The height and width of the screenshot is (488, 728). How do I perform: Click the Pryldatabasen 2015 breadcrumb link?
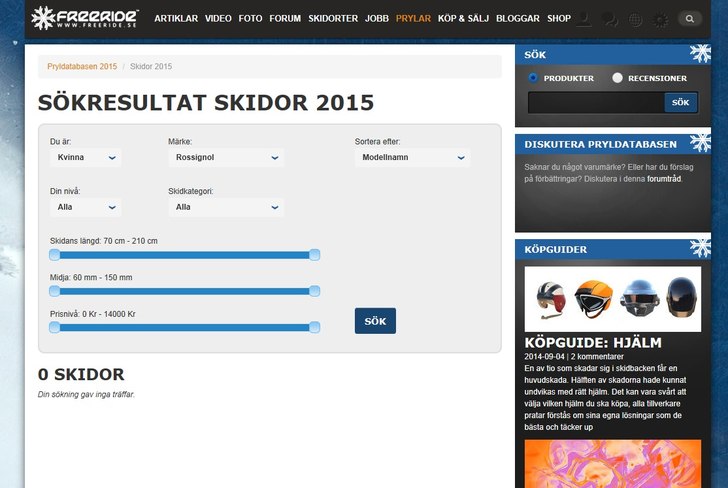tap(82, 66)
